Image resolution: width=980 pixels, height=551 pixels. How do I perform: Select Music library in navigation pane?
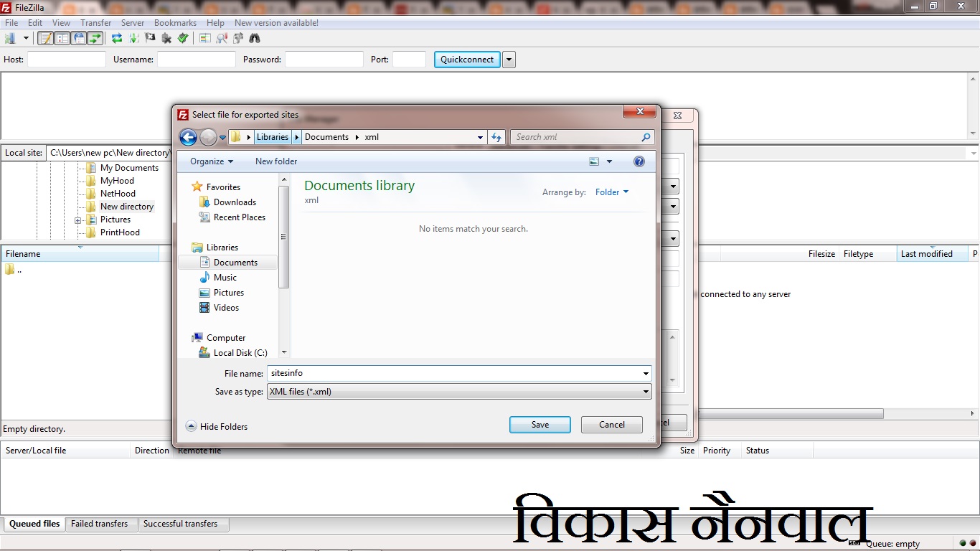point(217,278)
